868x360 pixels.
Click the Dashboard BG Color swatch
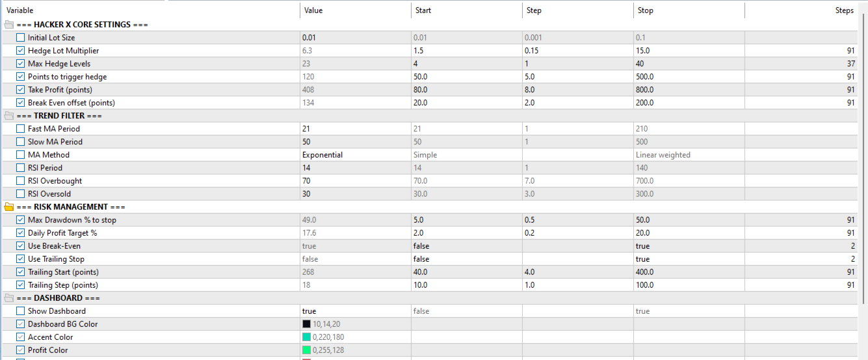point(306,324)
